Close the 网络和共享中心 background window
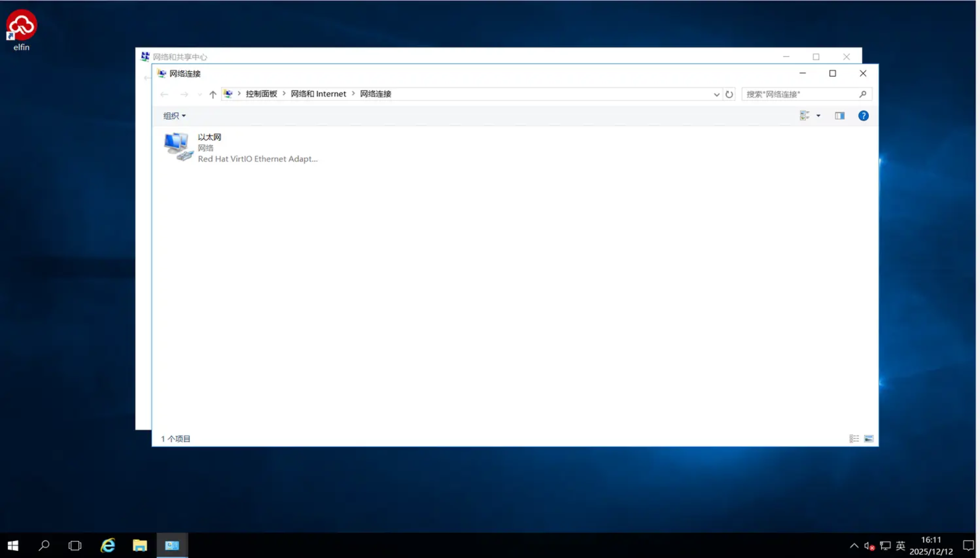The image size is (980, 558). coord(846,56)
